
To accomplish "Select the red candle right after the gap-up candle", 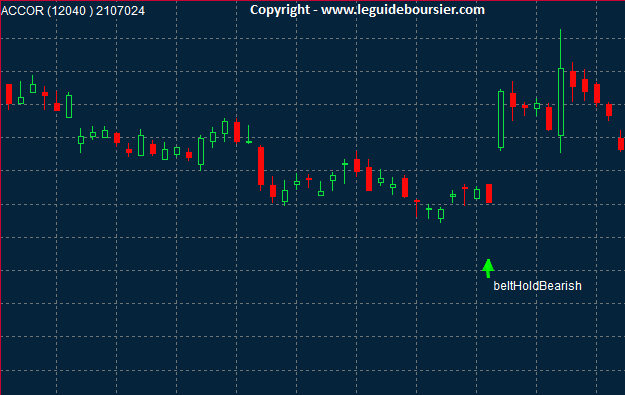I will pos(513,100).
